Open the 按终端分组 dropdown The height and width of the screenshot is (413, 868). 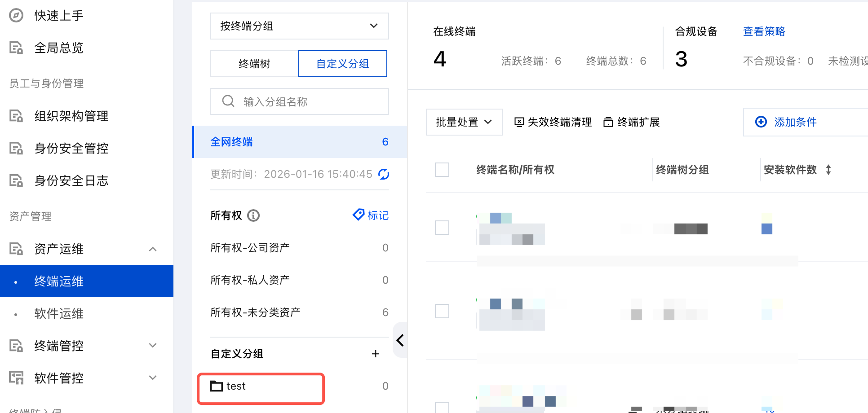pos(299,26)
